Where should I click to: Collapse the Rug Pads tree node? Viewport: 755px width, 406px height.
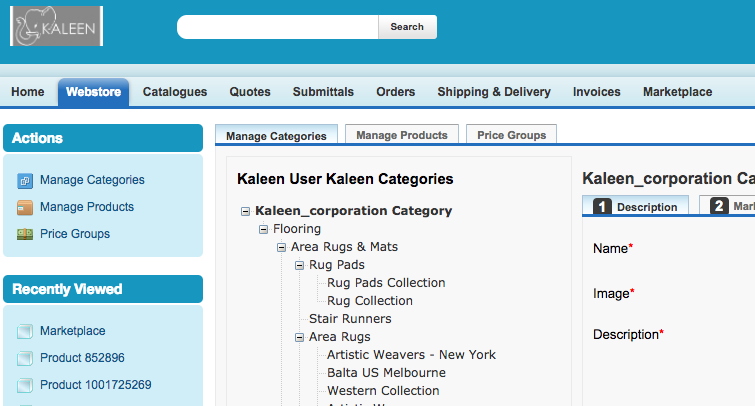pos(299,265)
